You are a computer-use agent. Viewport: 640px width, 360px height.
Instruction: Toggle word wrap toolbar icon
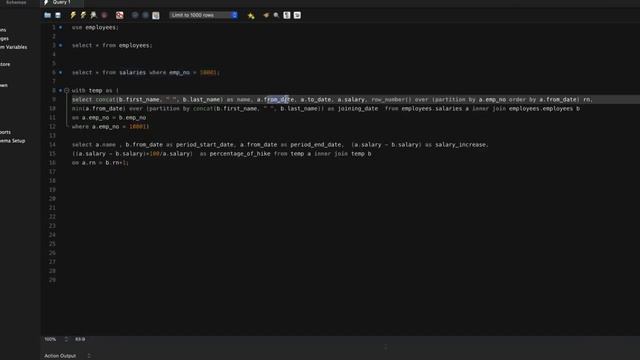[x=297, y=16]
